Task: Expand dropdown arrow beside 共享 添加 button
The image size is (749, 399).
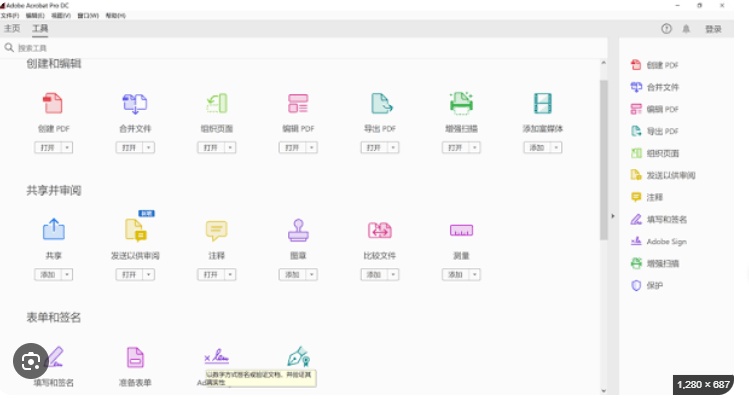Action: point(67,274)
